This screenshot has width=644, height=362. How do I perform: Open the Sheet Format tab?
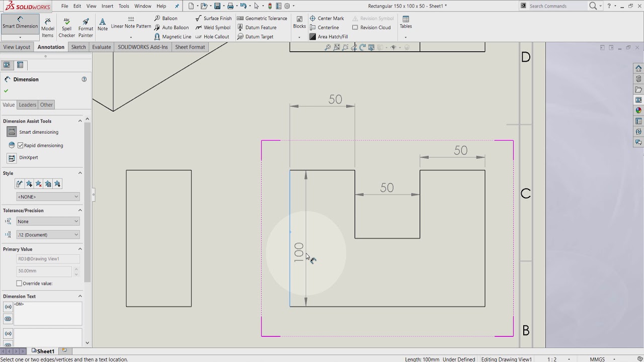pyautogui.click(x=190, y=47)
